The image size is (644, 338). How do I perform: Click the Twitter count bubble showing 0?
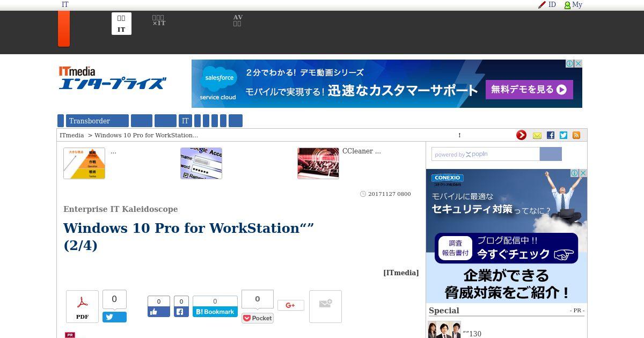(114, 299)
